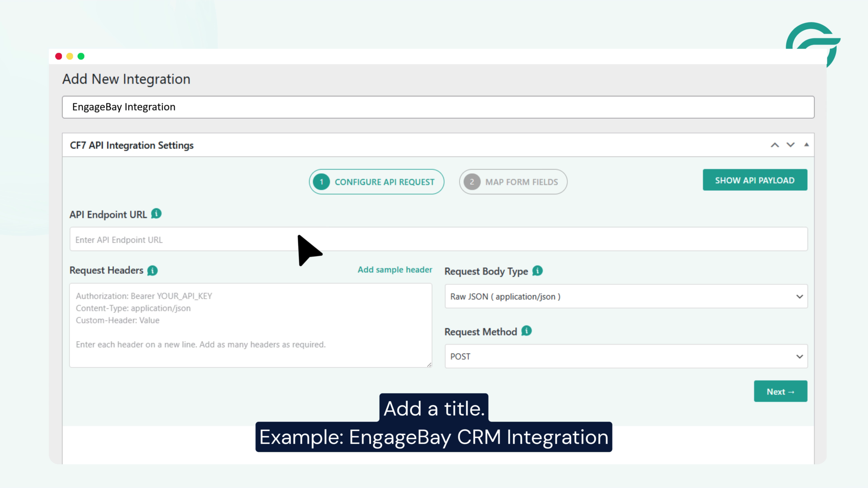Click the Request Method info icon
Screen dimensions: 868x488
(527, 331)
